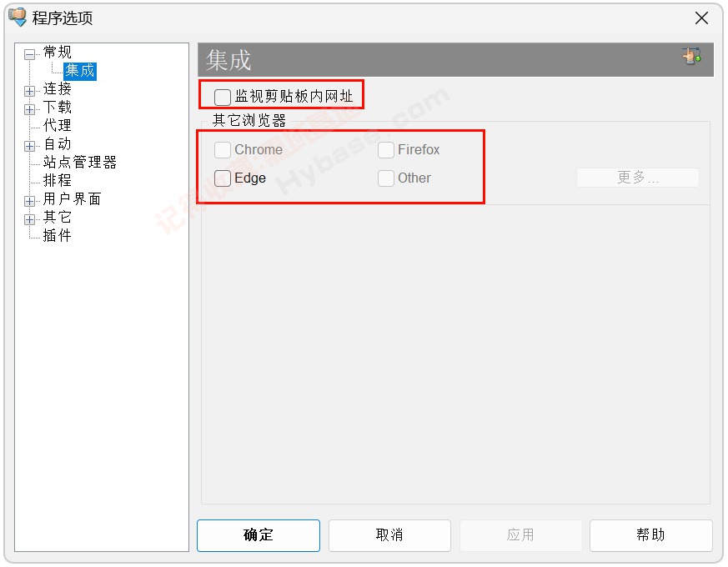This screenshot has height=567, width=728.
Task: Check the Chrome browser checkbox
Action: click(x=223, y=149)
